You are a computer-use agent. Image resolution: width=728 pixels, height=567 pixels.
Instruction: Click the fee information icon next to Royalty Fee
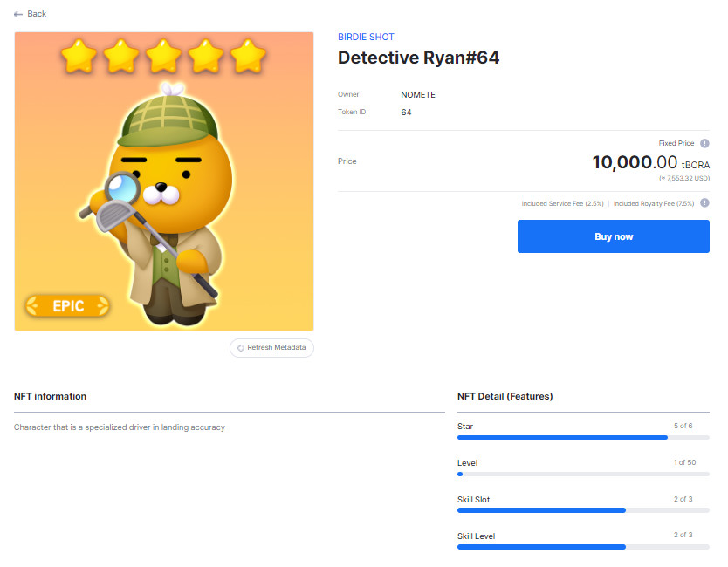coord(704,202)
